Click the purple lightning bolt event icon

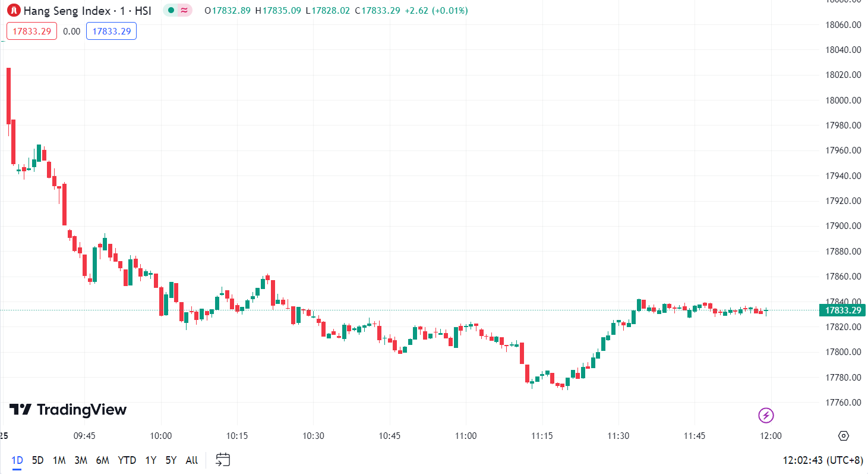tap(766, 415)
